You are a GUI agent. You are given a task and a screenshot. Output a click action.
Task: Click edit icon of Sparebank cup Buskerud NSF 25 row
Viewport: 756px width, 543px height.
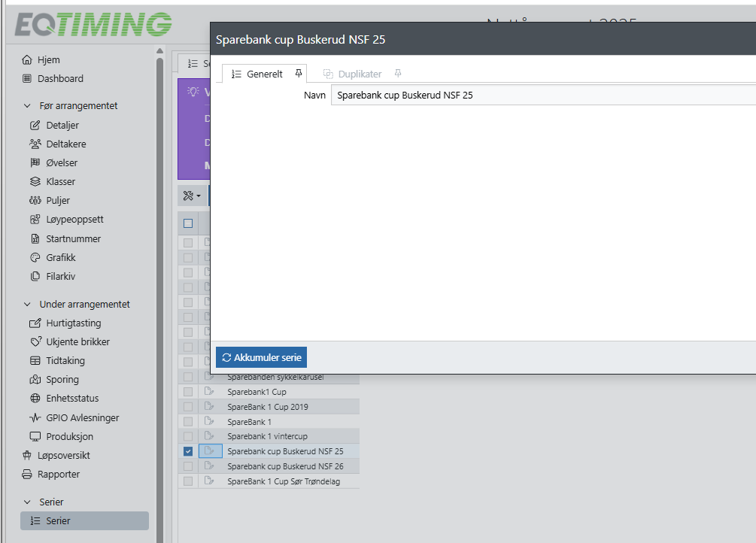[209, 451]
